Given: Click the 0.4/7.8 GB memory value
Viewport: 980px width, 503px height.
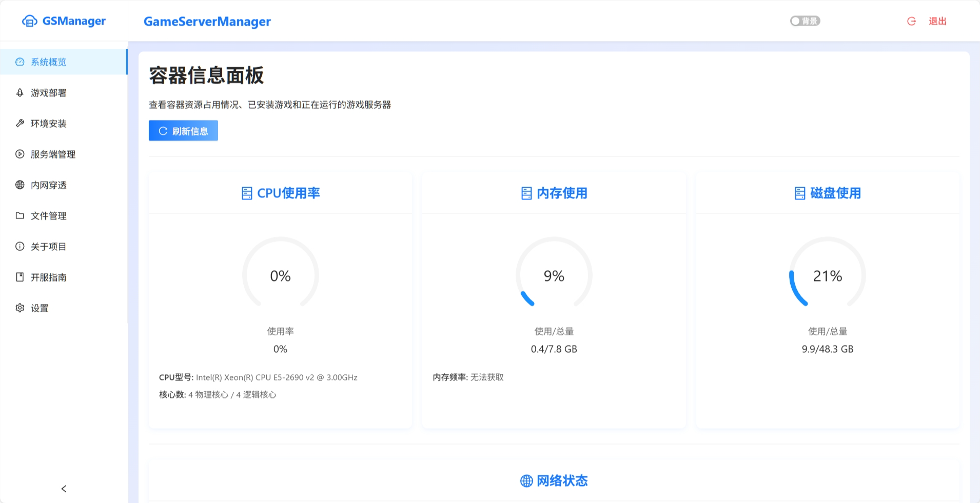Looking at the screenshot, I should [554, 349].
